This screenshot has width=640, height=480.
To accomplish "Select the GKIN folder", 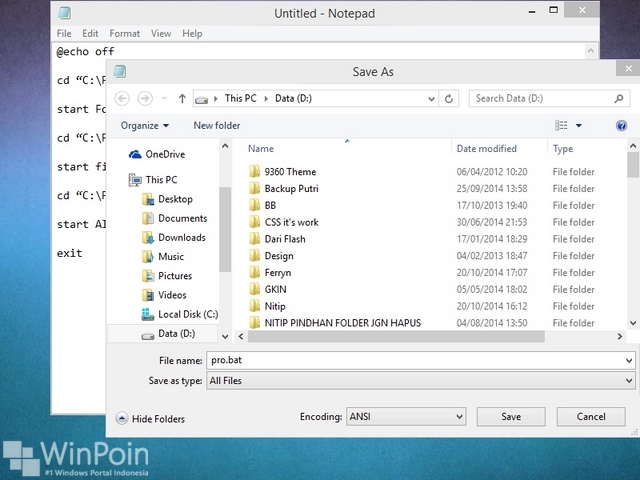I will point(267,289).
